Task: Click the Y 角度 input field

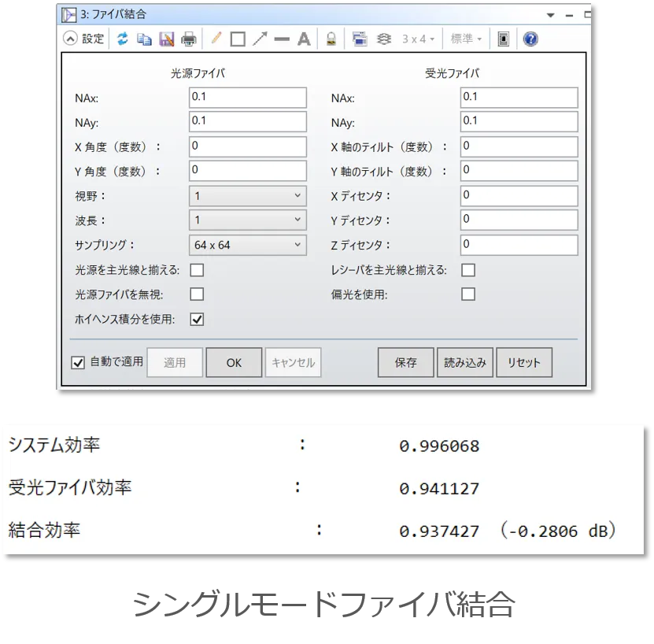Action: (248, 171)
